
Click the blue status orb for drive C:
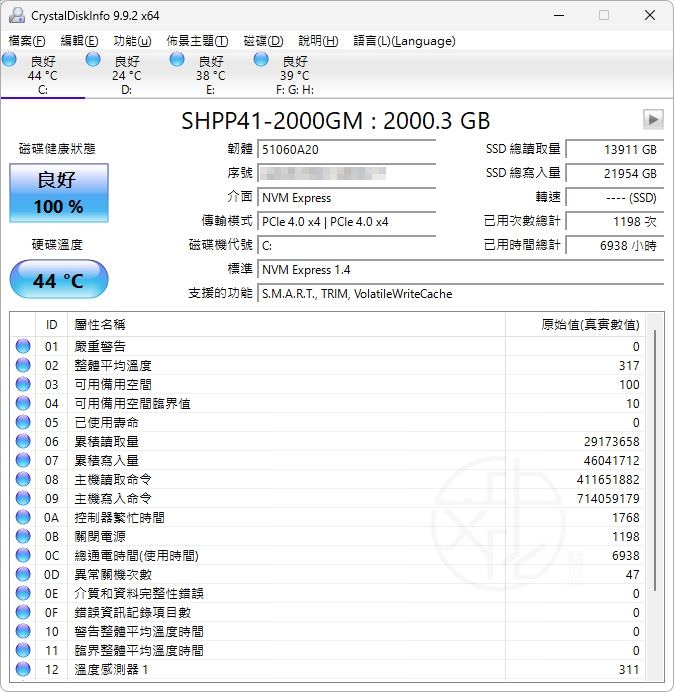9,59
